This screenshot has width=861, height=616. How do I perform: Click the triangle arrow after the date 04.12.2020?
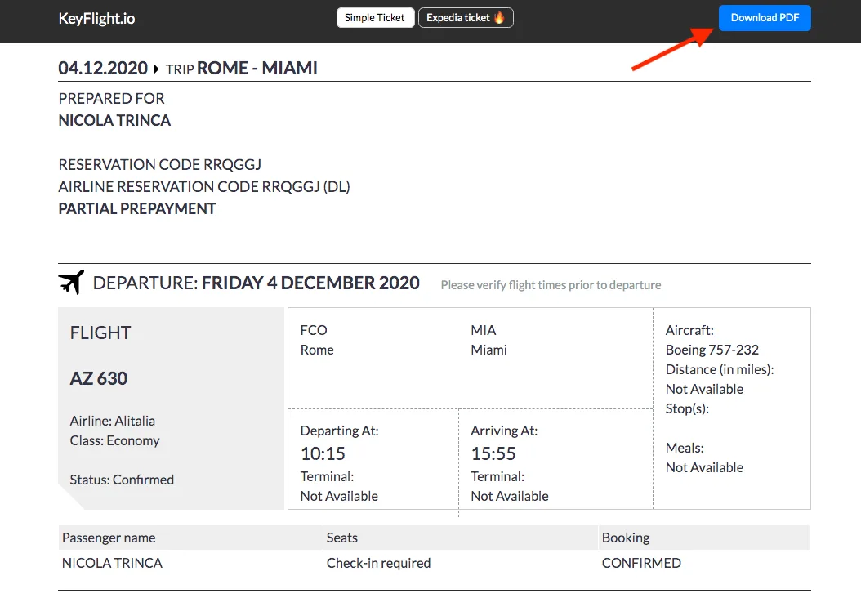click(157, 69)
